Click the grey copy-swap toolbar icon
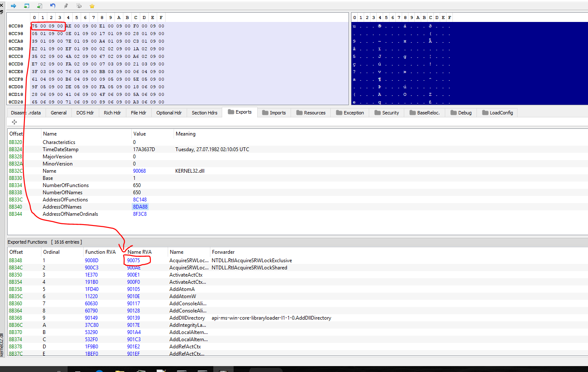The width and height of the screenshot is (588, 372). coord(79,6)
